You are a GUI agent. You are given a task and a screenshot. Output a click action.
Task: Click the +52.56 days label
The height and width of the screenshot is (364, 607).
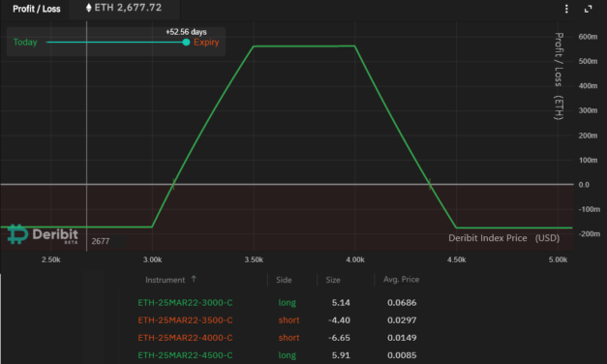coord(186,32)
